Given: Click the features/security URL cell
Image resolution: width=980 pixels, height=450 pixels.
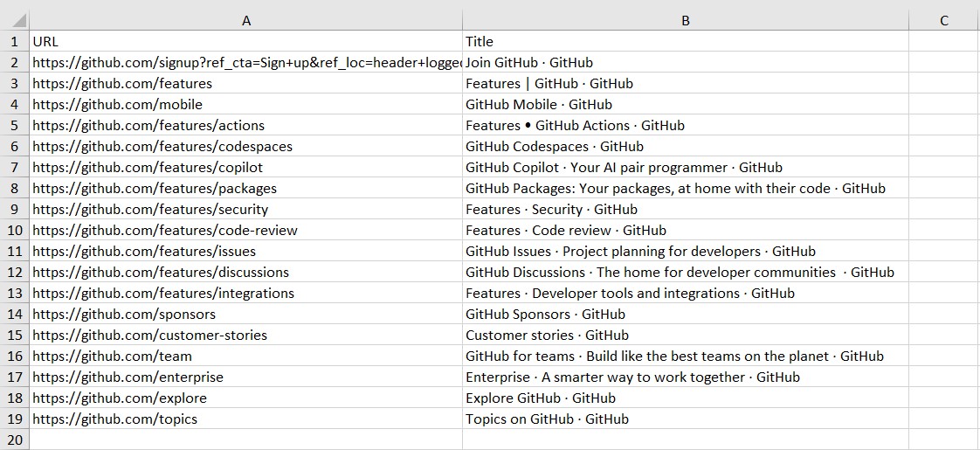Looking at the screenshot, I should pyautogui.click(x=246, y=209).
